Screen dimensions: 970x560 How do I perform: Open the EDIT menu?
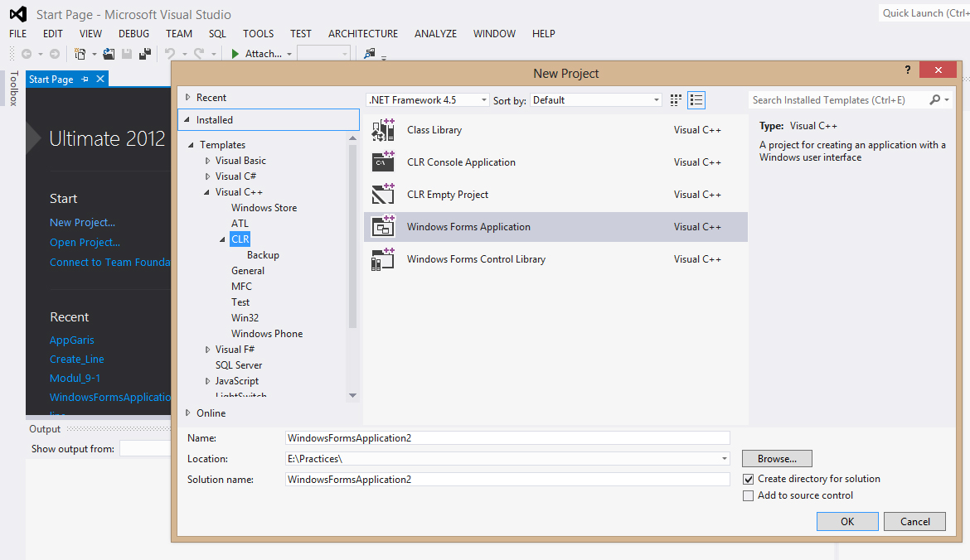(52, 33)
